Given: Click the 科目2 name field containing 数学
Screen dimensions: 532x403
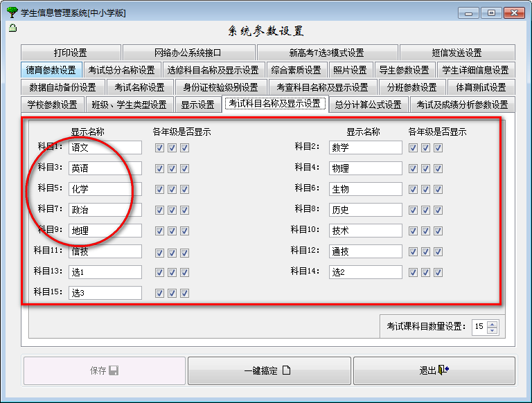Looking at the screenshot, I should tap(365, 147).
